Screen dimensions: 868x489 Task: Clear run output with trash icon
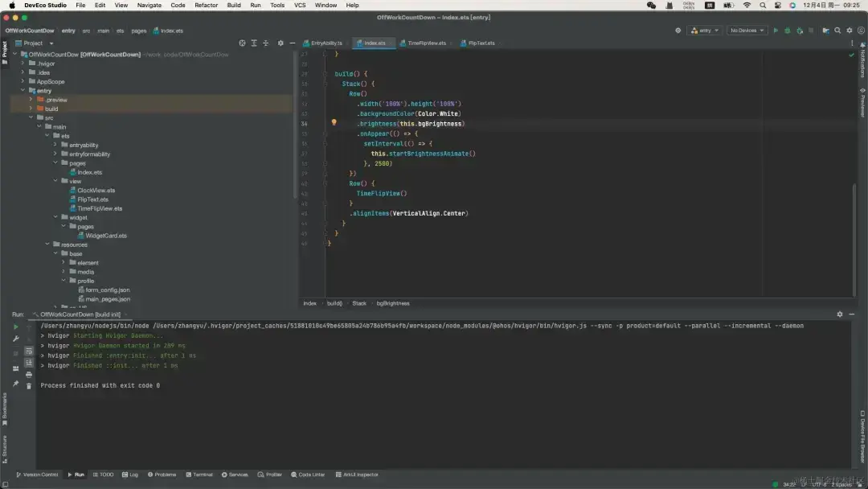tap(29, 386)
